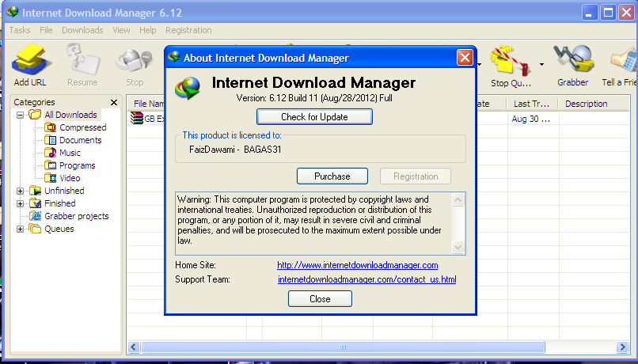Click the right arrow of the horizontal scrollbar
The image size is (638, 364).
(621, 347)
